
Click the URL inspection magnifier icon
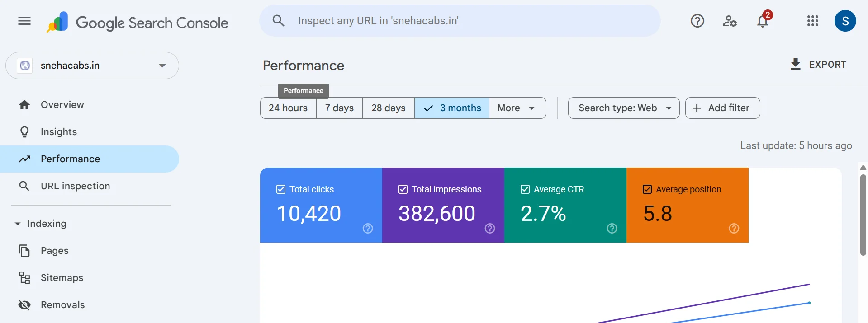(24, 186)
